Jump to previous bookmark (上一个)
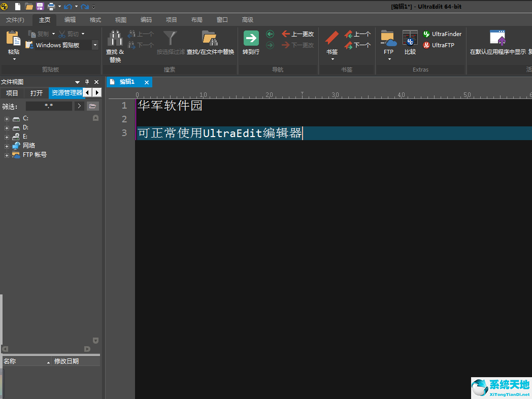The width and height of the screenshot is (532, 399). click(357, 34)
